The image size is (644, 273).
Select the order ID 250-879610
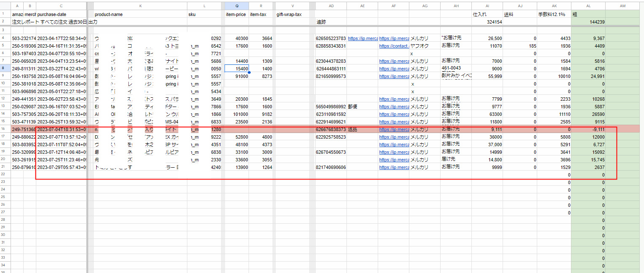pos(24,167)
